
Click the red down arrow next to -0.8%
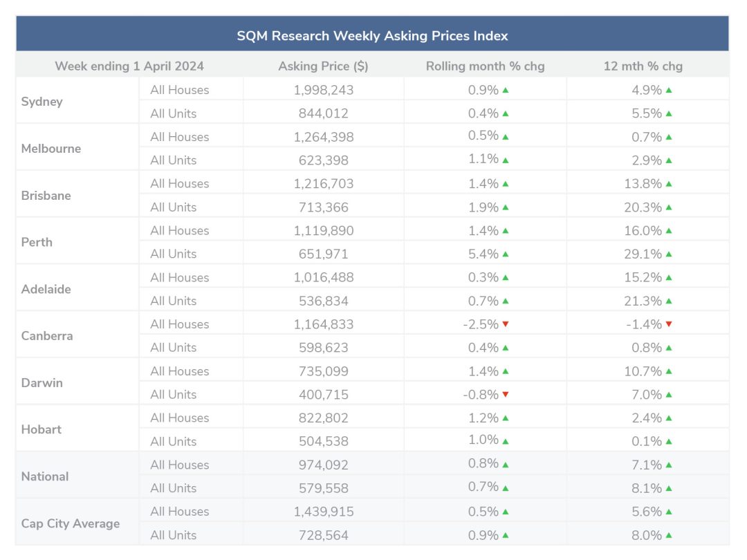point(506,394)
